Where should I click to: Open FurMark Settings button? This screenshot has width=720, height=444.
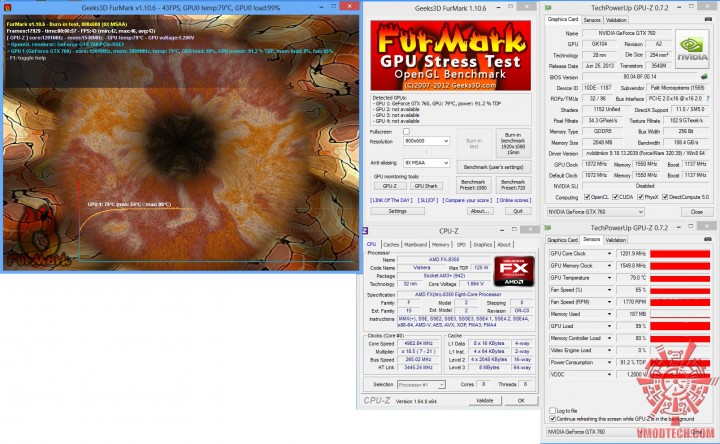[398, 211]
